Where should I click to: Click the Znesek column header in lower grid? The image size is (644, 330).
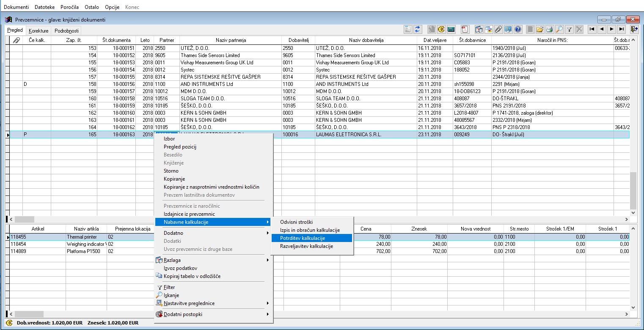pyautogui.click(x=419, y=229)
